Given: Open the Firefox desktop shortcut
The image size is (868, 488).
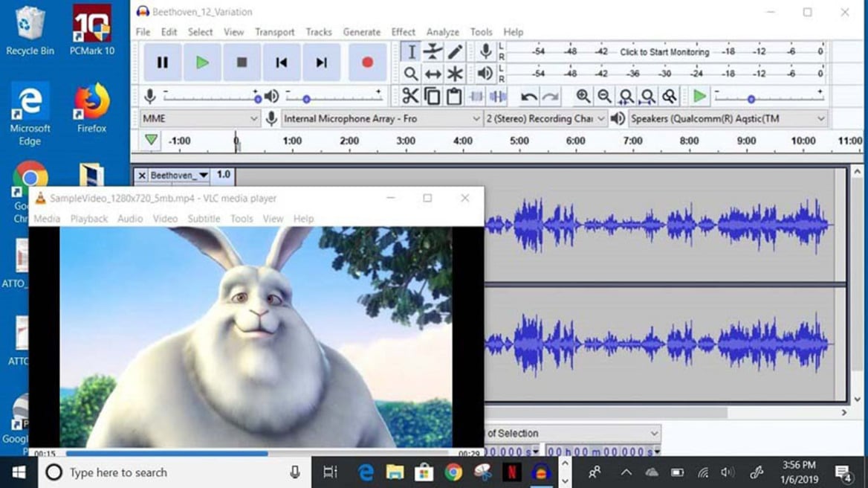Looking at the screenshot, I should [91, 109].
